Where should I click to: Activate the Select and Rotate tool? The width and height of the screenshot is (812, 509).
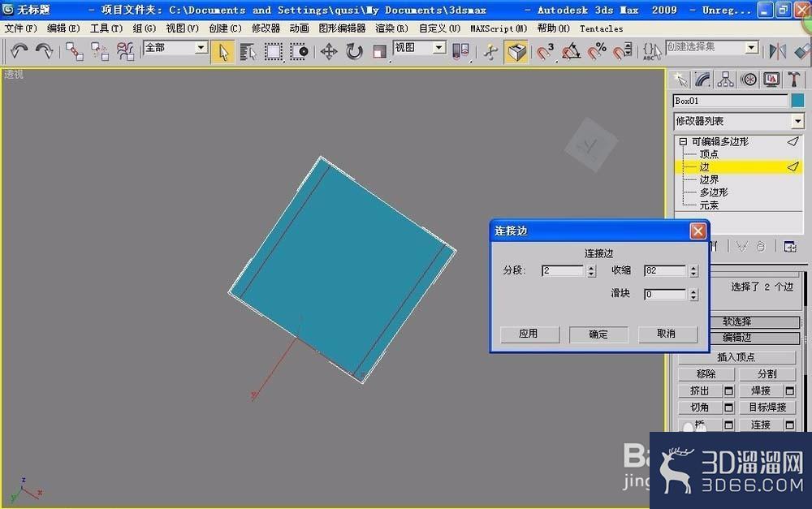354,51
